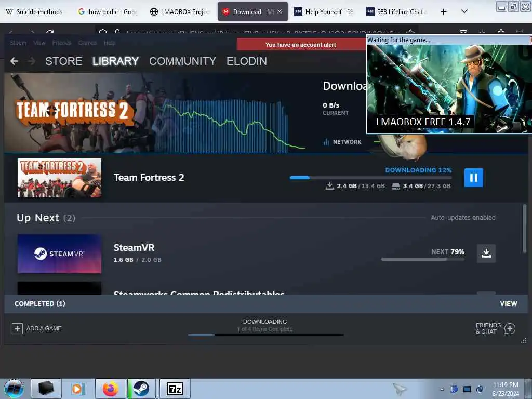Screen dimensions: 532x399
Task: Open the Help menu in Steam
Action: point(110,43)
